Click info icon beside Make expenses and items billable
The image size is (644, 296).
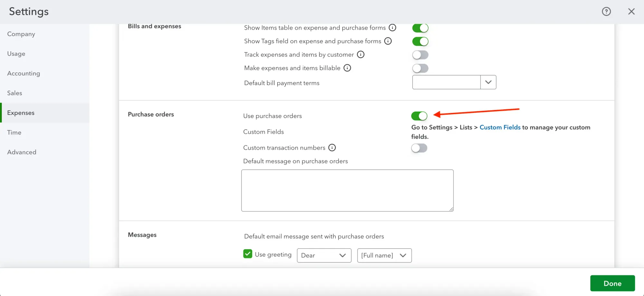[347, 68]
